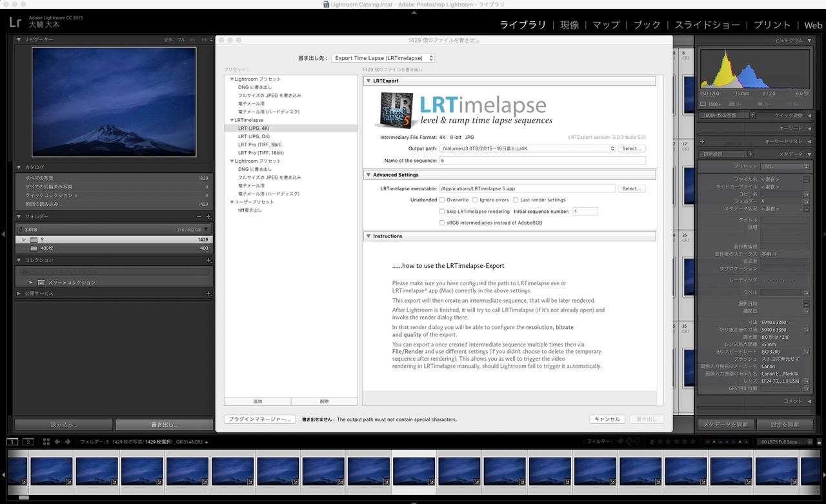Open 初期設定 metadata view dropdown

(x=727, y=154)
